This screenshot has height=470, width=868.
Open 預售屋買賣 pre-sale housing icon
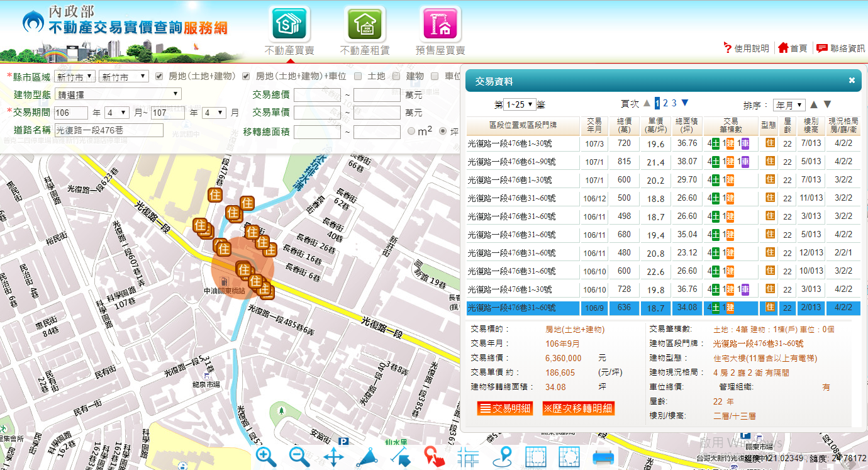click(440, 23)
